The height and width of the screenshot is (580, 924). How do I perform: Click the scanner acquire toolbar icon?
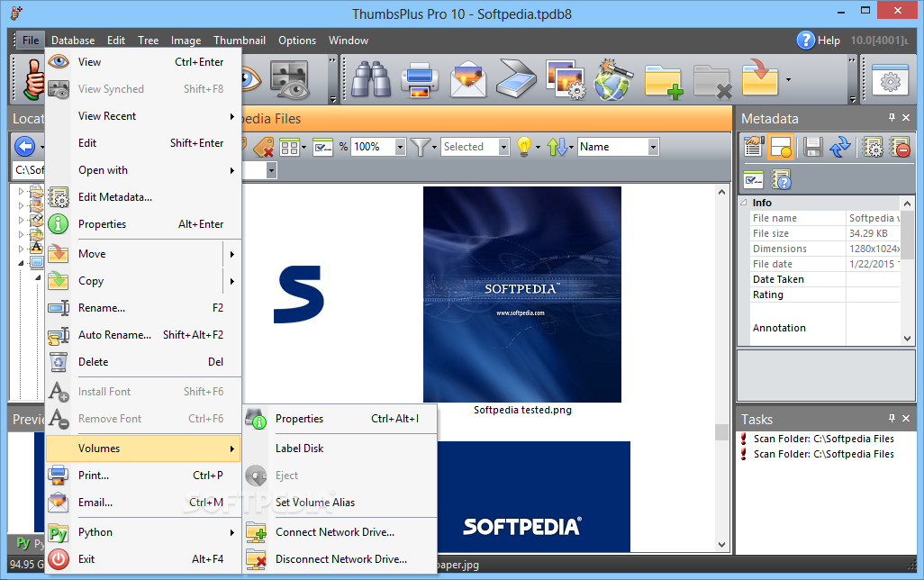coord(516,79)
